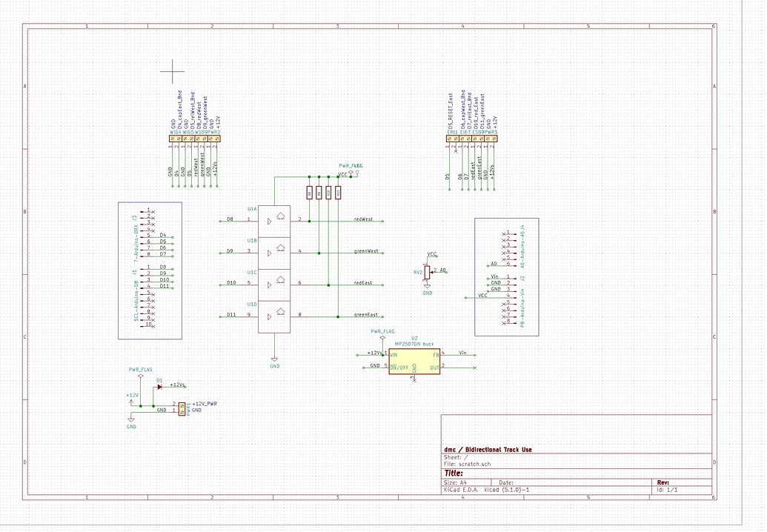Select the U1D buffer gate symbol

(x=274, y=316)
